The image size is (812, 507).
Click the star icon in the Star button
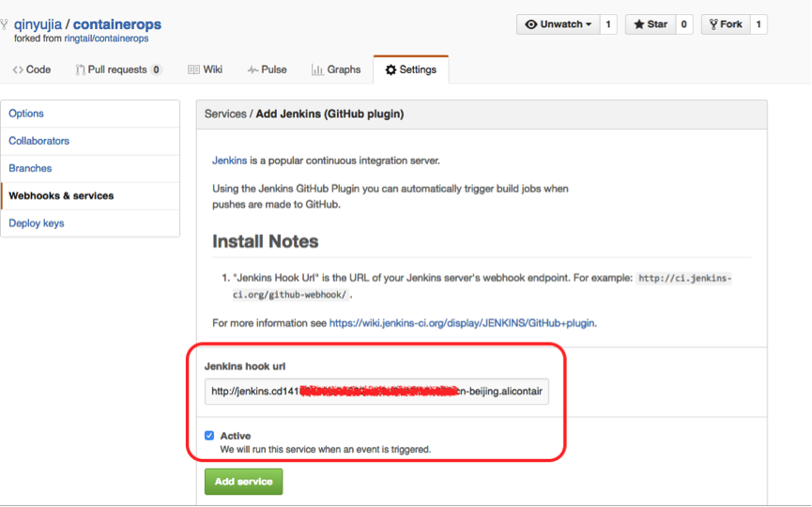click(x=639, y=24)
